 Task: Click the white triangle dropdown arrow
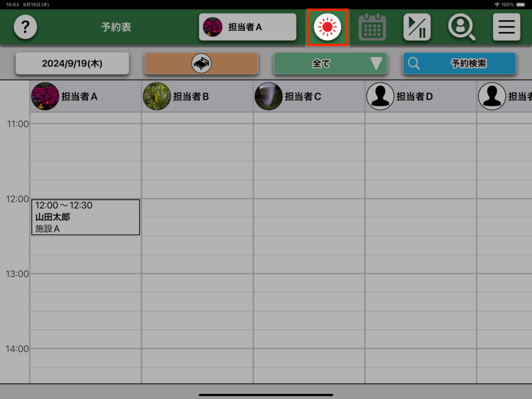(376, 63)
